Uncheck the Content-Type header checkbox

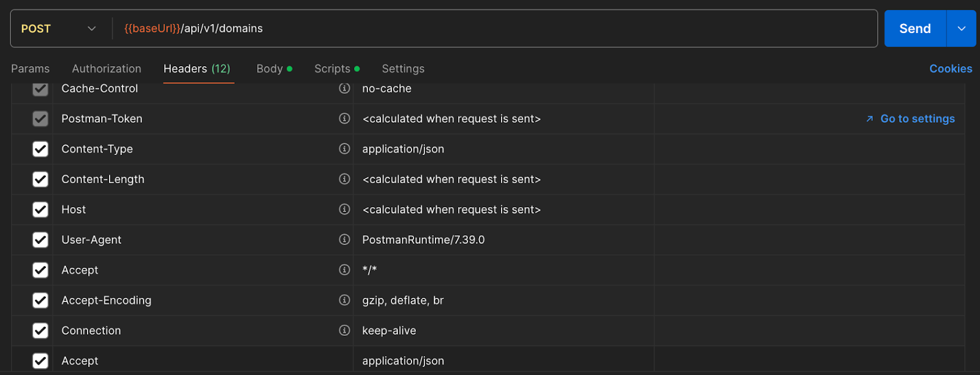(x=40, y=149)
